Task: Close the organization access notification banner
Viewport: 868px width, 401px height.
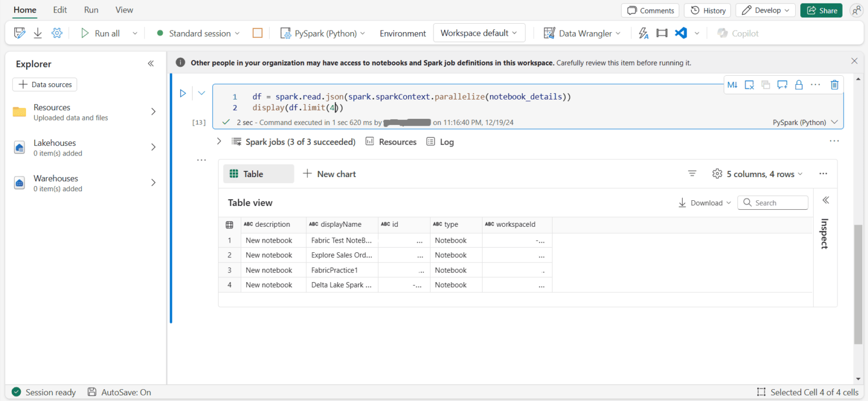Action: (x=854, y=61)
